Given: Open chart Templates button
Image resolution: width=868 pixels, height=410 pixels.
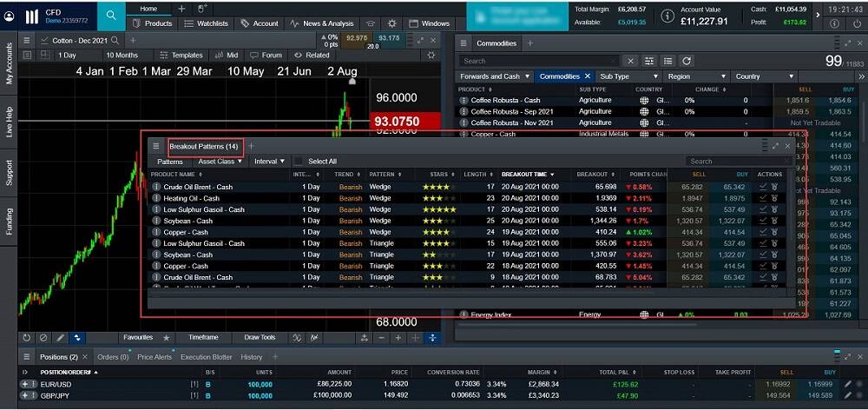Looking at the screenshot, I should tap(181, 55).
